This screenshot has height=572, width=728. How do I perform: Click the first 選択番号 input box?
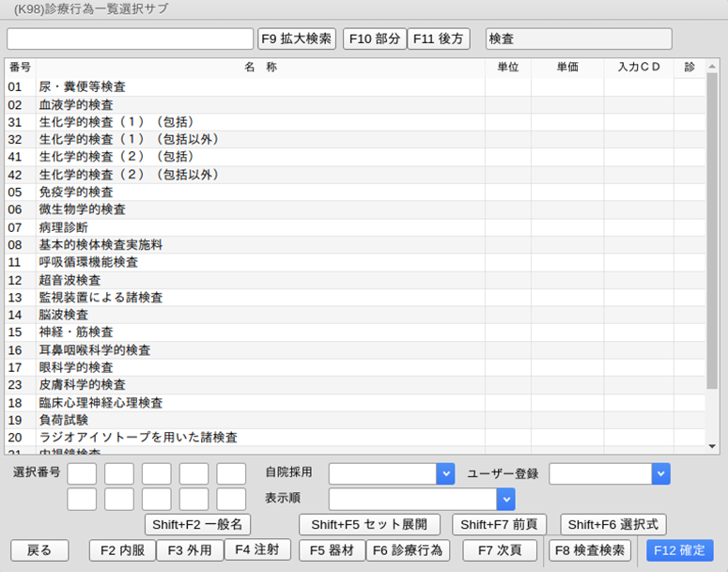click(82, 473)
